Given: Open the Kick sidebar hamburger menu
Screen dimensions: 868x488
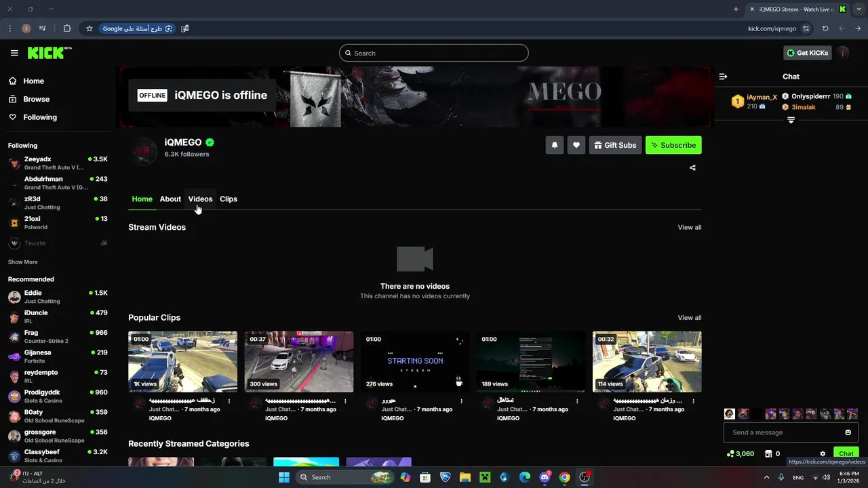Looking at the screenshot, I should pos(14,53).
